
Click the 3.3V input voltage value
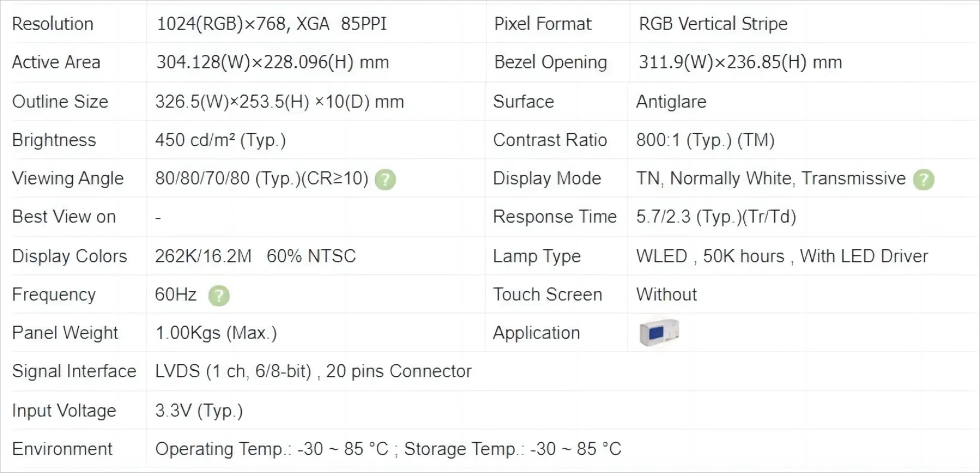[x=199, y=410]
